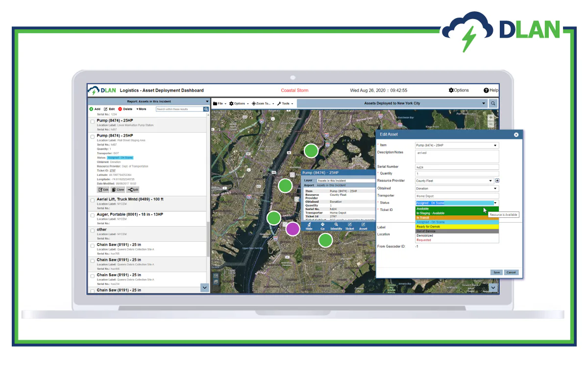Viewport: 588px width, 373px height.
Task: Click the Transporter field containing Home Depot
Action: pos(457,196)
